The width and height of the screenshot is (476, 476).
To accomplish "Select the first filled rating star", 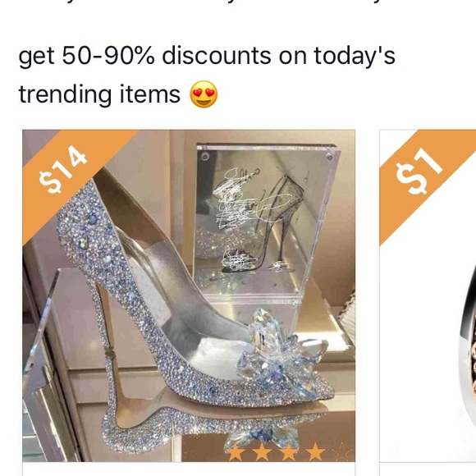I will [x=236, y=451].
